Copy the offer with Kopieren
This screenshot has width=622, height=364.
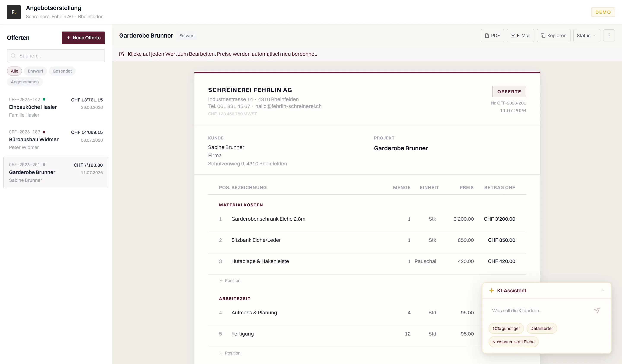(553, 36)
